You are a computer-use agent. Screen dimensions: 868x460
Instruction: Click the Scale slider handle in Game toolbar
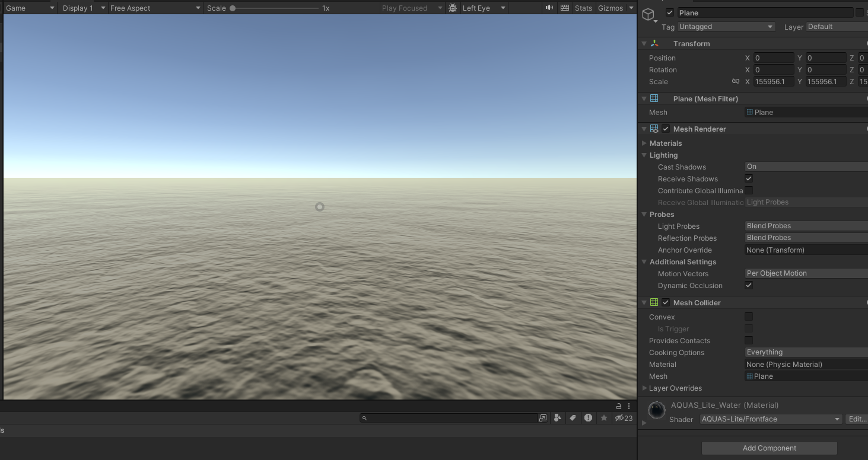pyautogui.click(x=233, y=8)
